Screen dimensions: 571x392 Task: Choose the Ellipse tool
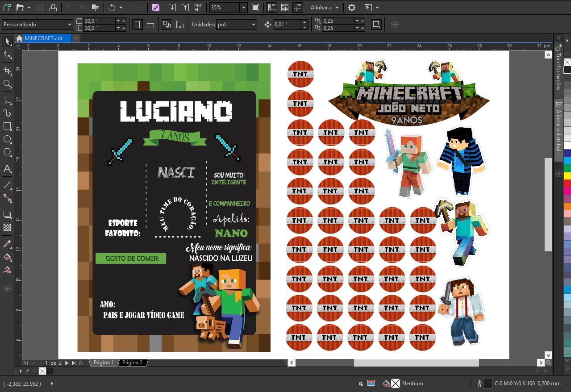[x=6, y=139]
